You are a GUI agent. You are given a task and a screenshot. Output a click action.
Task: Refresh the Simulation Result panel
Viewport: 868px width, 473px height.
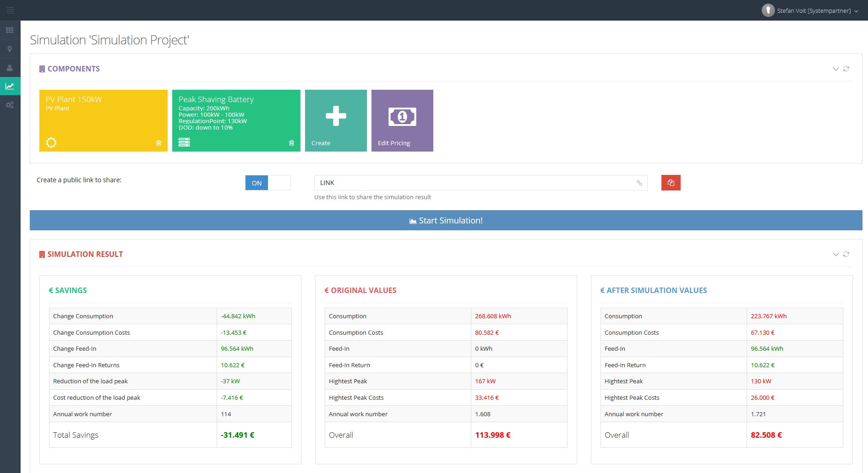(x=846, y=254)
